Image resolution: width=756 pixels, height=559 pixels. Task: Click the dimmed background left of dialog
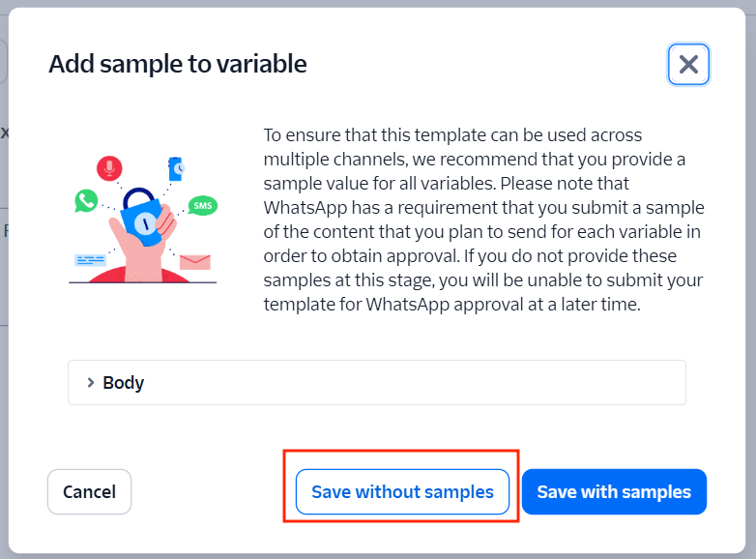[x=4, y=290]
